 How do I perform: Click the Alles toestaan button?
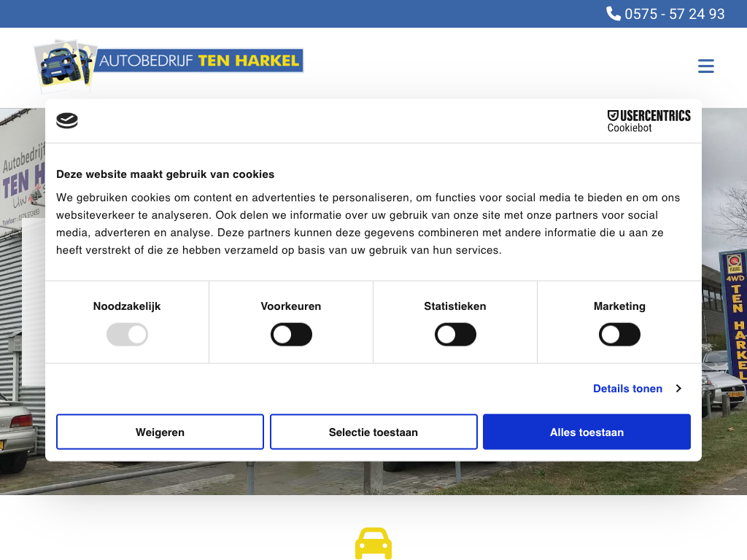tap(587, 432)
